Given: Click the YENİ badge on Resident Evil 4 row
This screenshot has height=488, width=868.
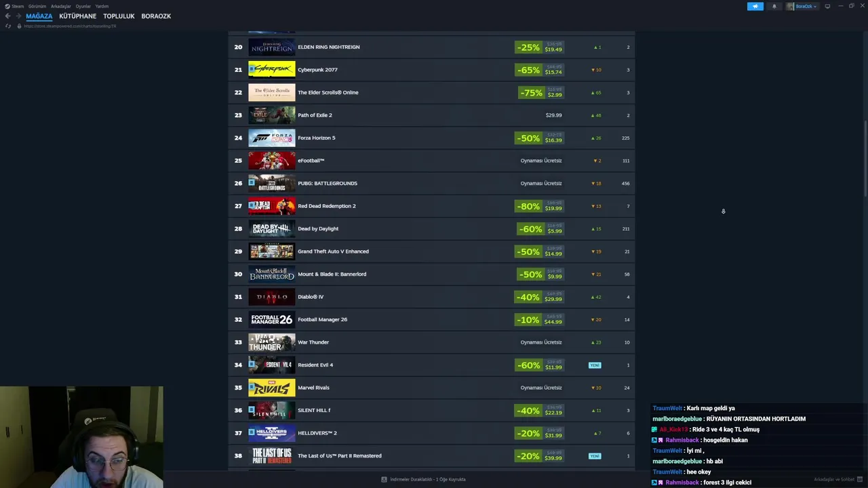Looking at the screenshot, I should point(595,365).
